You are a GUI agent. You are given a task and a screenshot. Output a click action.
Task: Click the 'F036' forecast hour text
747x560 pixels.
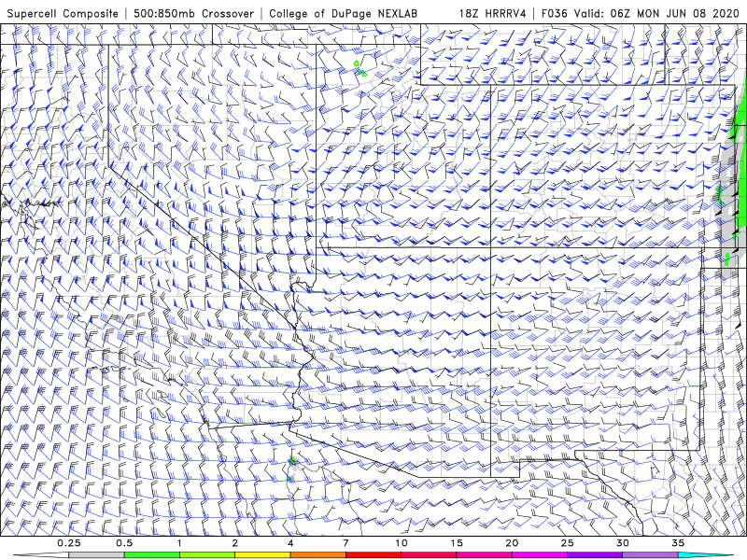click(x=555, y=13)
